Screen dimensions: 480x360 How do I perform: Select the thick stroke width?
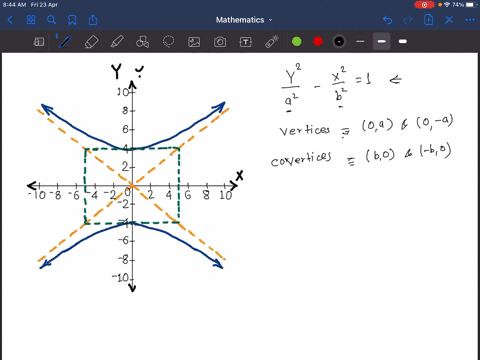(x=403, y=41)
